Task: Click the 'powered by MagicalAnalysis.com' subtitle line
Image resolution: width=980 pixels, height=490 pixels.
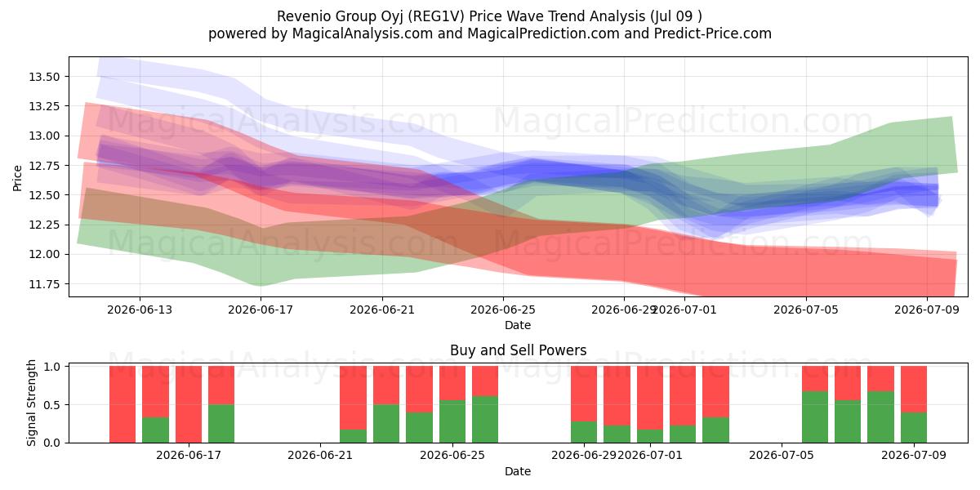Action: 490,33
